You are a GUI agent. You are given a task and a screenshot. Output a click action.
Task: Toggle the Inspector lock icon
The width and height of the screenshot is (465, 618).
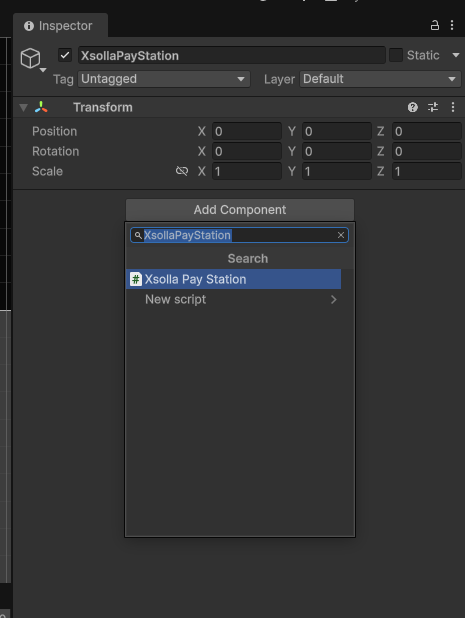[434, 25]
